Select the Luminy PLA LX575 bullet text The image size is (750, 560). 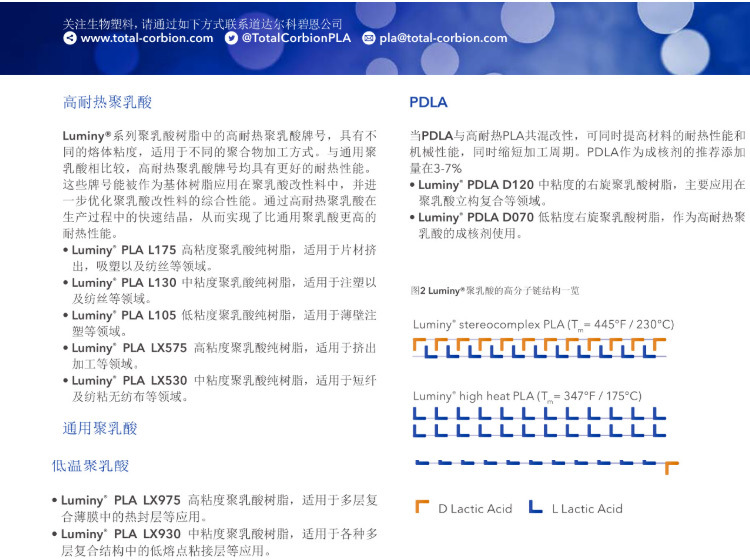pos(220,355)
